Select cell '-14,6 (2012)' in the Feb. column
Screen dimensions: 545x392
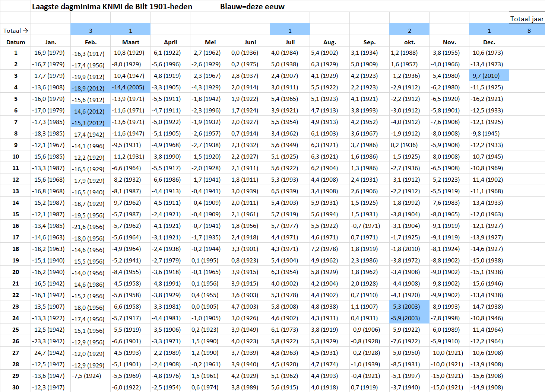tap(91, 111)
